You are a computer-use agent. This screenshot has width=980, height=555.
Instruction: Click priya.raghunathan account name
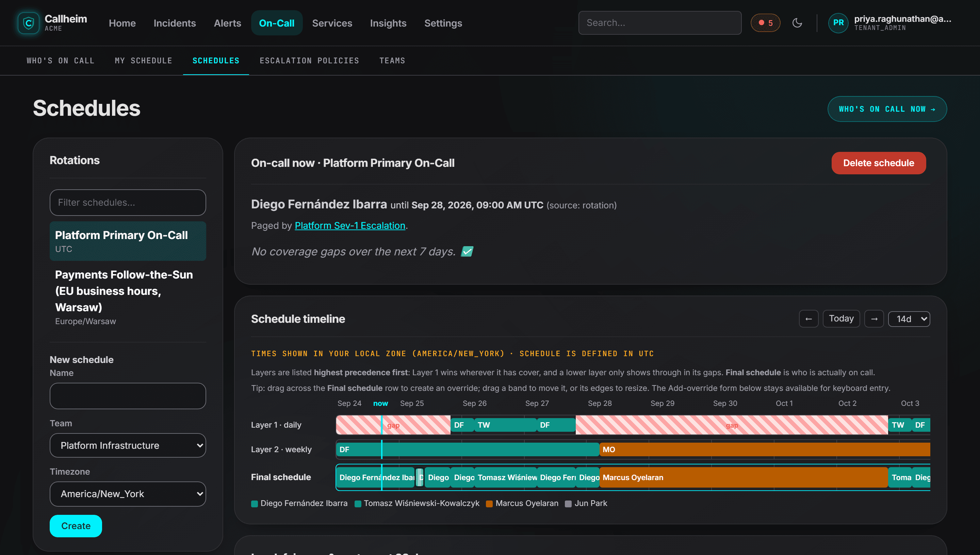click(902, 19)
